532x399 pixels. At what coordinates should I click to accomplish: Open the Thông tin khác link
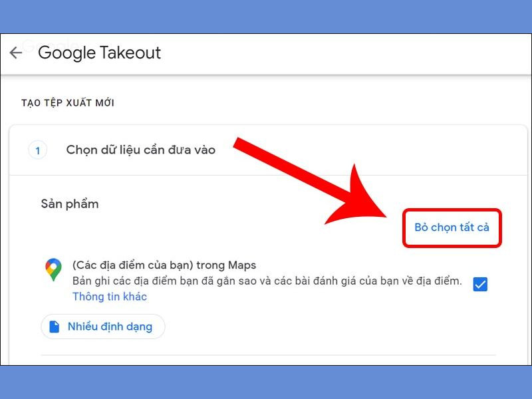[x=110, y=297]
